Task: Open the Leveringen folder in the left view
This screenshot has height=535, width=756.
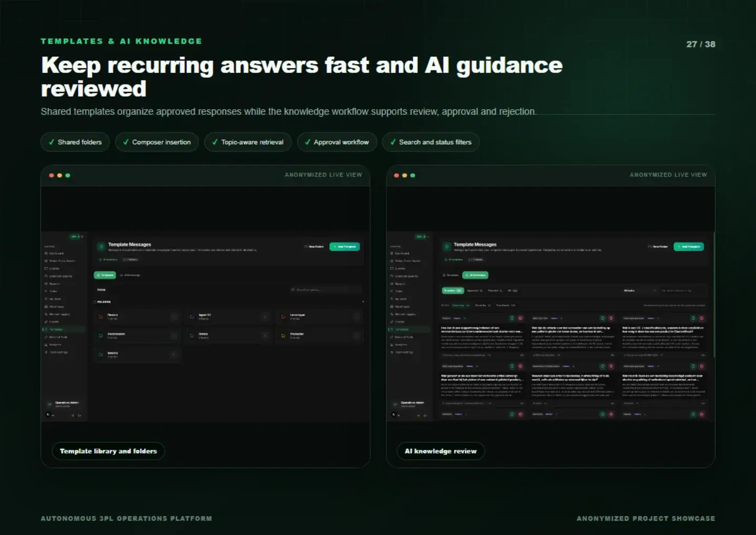Action: [x=319, y=317]
